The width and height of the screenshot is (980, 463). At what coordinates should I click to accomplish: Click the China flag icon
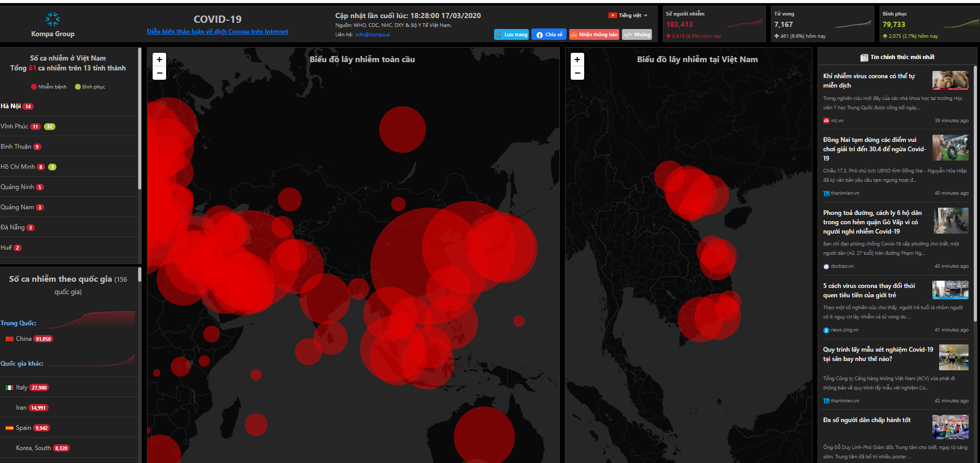9,339
